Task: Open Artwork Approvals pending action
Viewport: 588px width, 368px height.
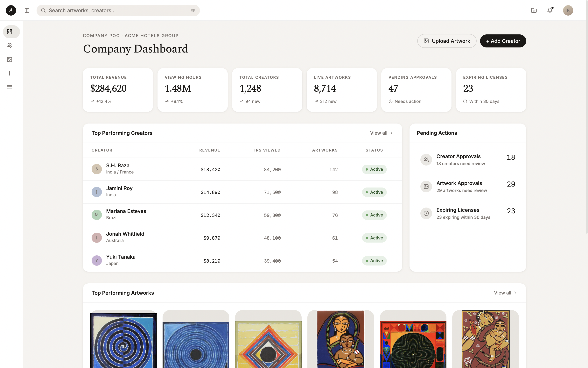Action: point(468,187)
